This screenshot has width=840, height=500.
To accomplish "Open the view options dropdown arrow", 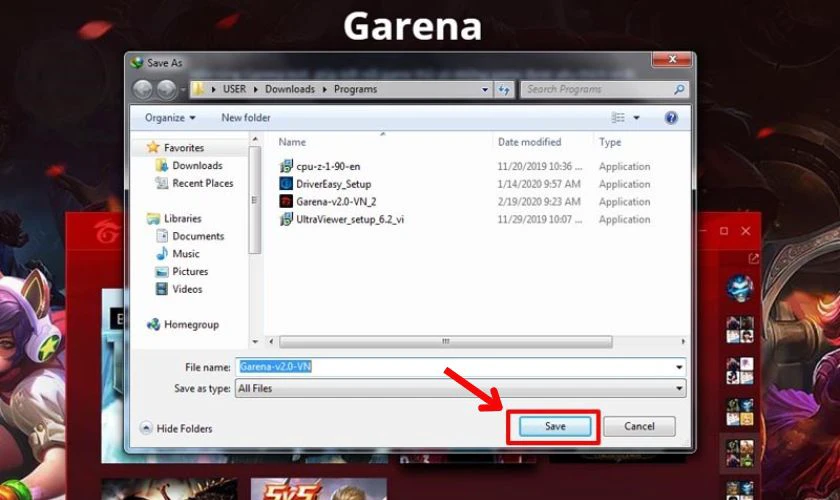I will pos(636,118).
